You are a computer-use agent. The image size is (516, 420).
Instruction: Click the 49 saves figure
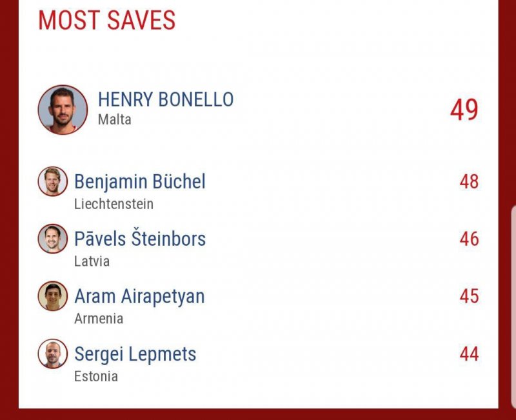(464, 110)
